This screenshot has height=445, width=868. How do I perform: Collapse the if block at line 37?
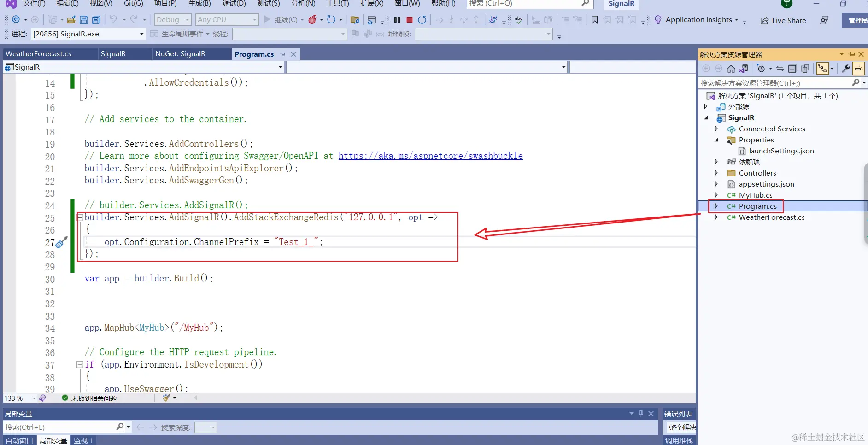coord(80,364)
